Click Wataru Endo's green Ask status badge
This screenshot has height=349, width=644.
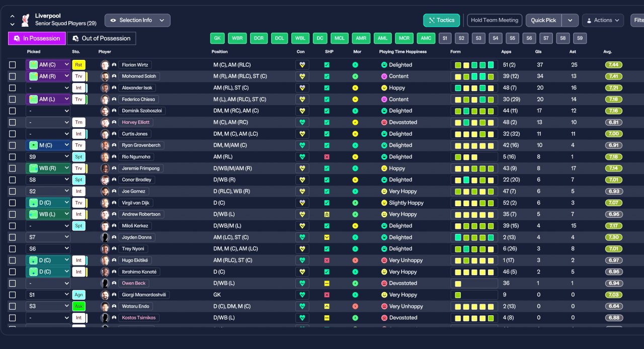[x=78, y=306]
